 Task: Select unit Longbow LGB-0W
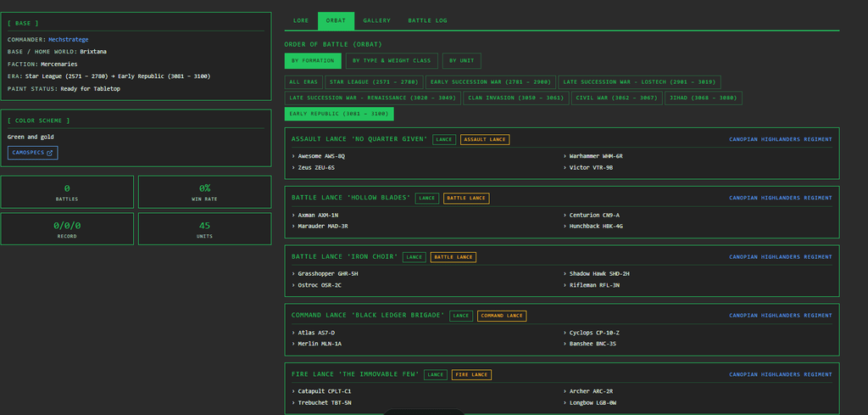coord(593,403)
